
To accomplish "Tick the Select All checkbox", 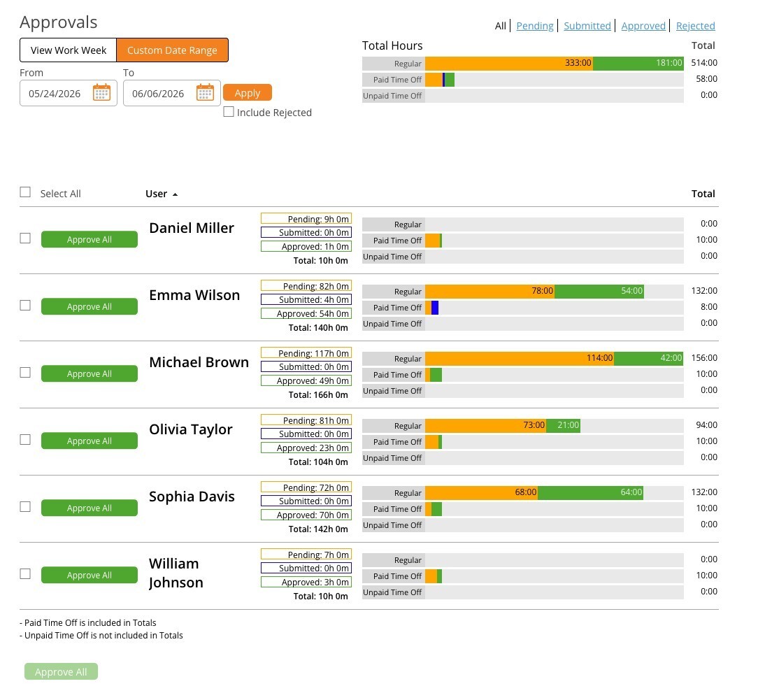I will 25,192.
